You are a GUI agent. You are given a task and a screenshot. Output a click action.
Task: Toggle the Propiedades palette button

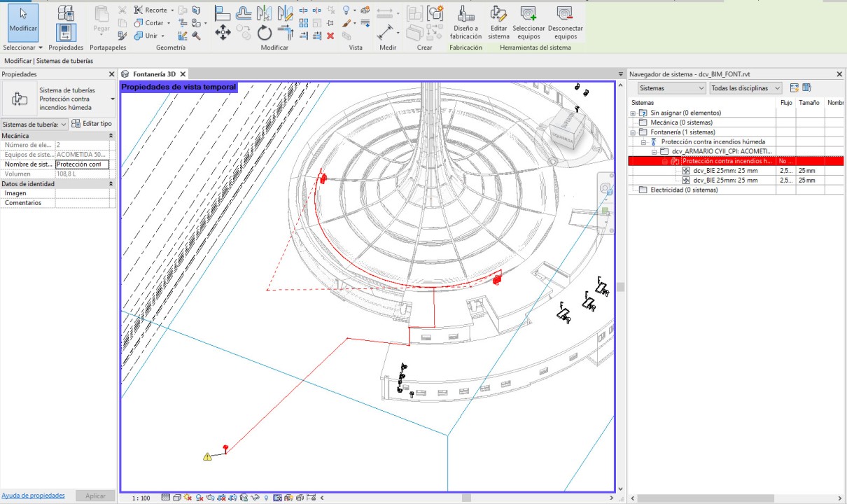(x=66, y=32)
